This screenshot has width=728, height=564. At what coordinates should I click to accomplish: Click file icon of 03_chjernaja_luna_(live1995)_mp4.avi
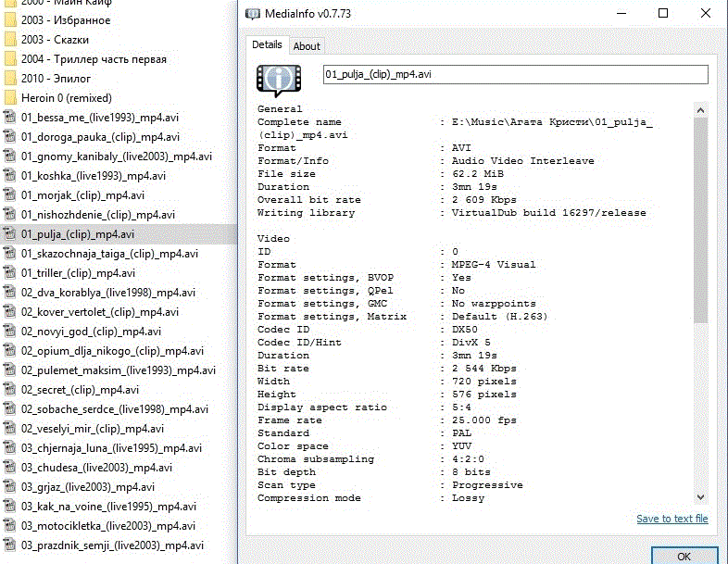[10, 448]
